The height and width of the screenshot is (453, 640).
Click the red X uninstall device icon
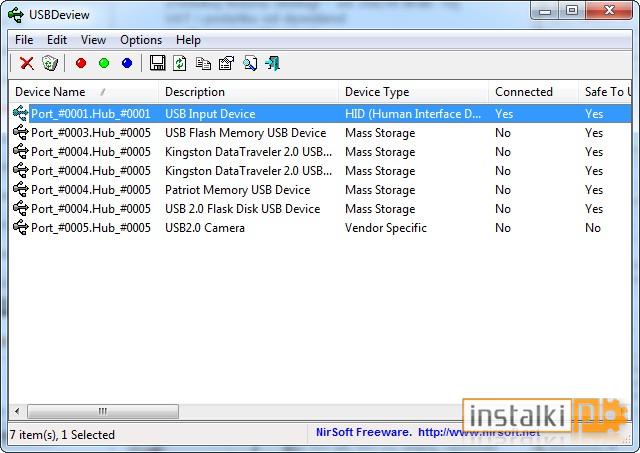(27, 63)
